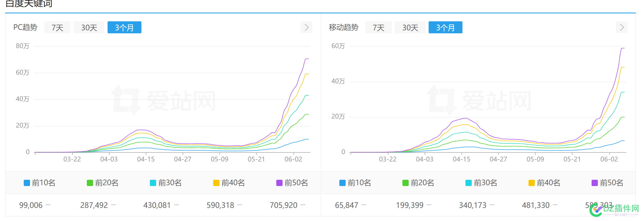Select the 3个月 tab in 移动趋势

tap(446, 27)
